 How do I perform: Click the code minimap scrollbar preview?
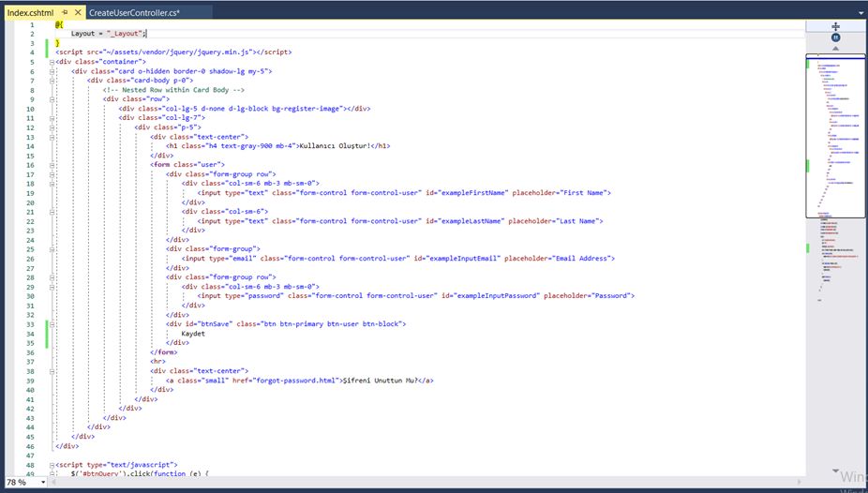click(835, 137)
